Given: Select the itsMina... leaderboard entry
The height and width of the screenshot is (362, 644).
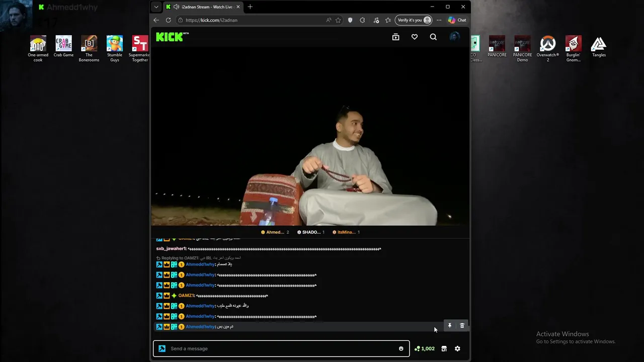Looking at the screenshot, I should click(x=346, y=232).
